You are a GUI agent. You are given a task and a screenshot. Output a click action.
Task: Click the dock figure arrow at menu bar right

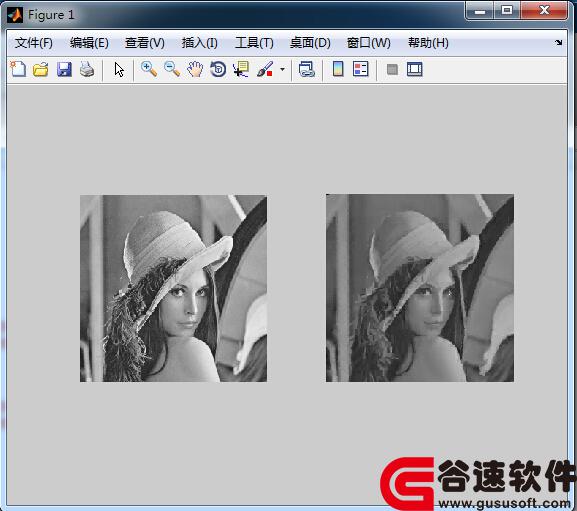click(559, 43)
